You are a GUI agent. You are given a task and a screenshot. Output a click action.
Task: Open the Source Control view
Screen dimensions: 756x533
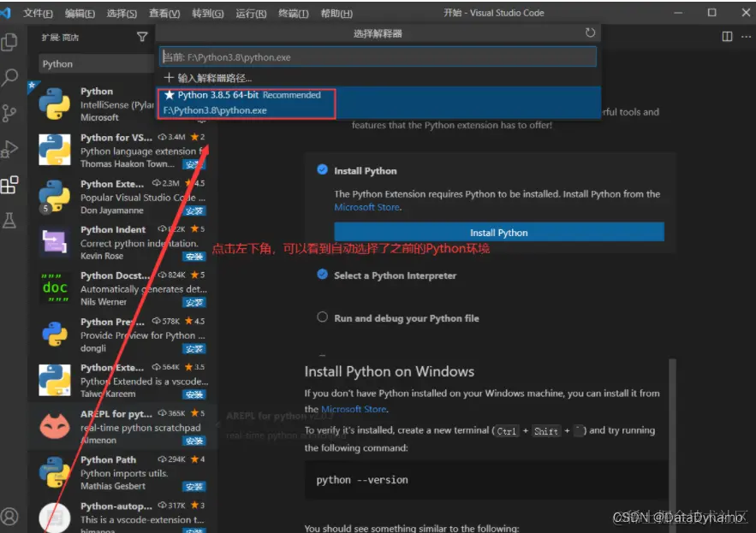[9, 113]
